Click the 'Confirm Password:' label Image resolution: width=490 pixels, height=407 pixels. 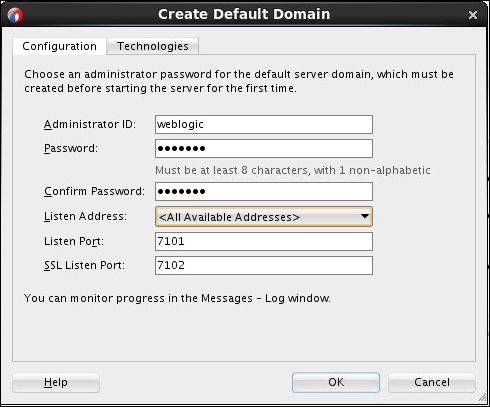coord(94,191)
